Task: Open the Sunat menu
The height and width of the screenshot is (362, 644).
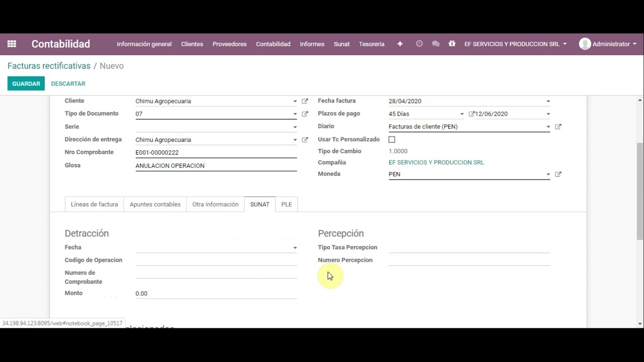Action: point(341,44)
